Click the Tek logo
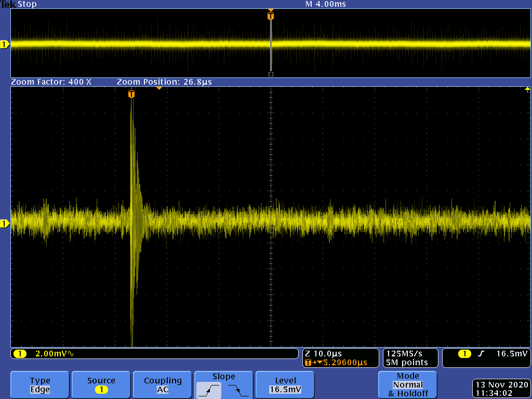 point(8,4)
